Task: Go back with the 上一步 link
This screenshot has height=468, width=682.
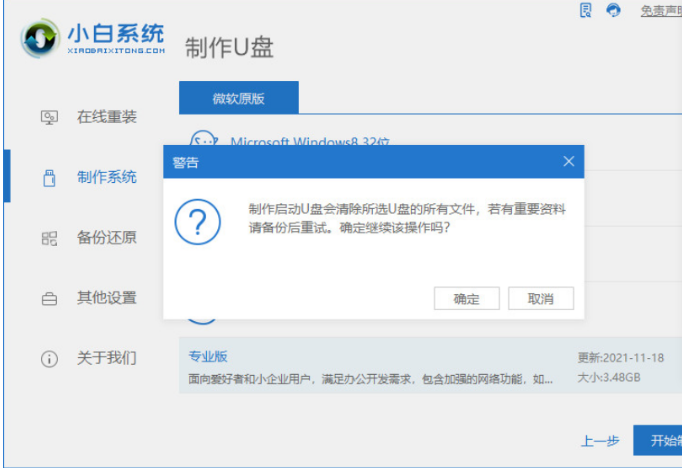Action: pyautogui.click(x=600, y=441)
